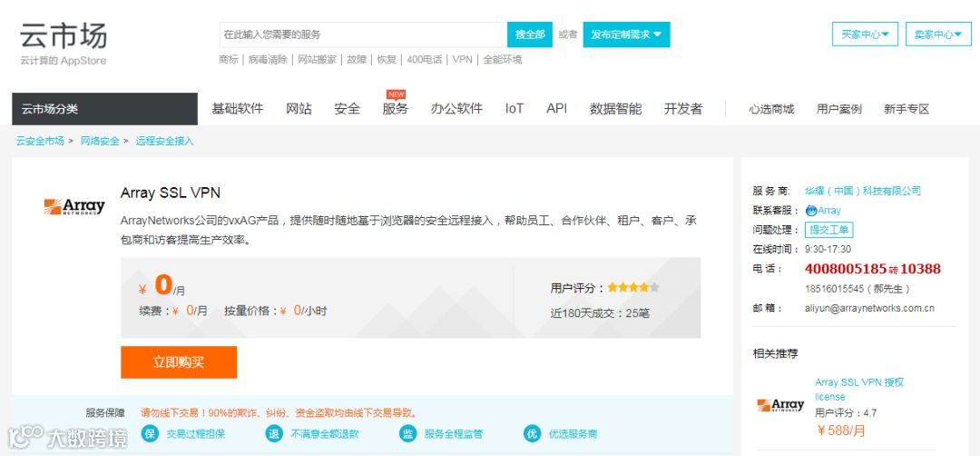Click the 云安全市场 breadcrumb
The image size is (980, 456).
[40, 142]
